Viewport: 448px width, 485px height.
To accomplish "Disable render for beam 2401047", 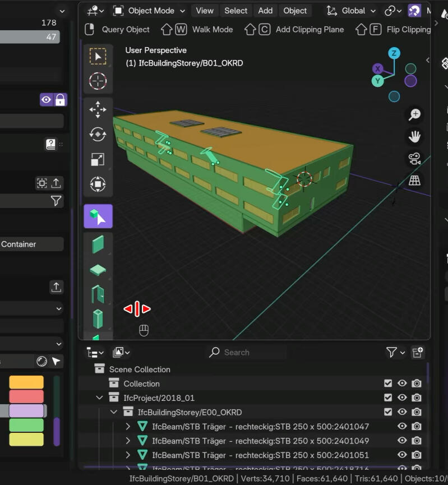I will pyautogui.click(x=416, y=427).
